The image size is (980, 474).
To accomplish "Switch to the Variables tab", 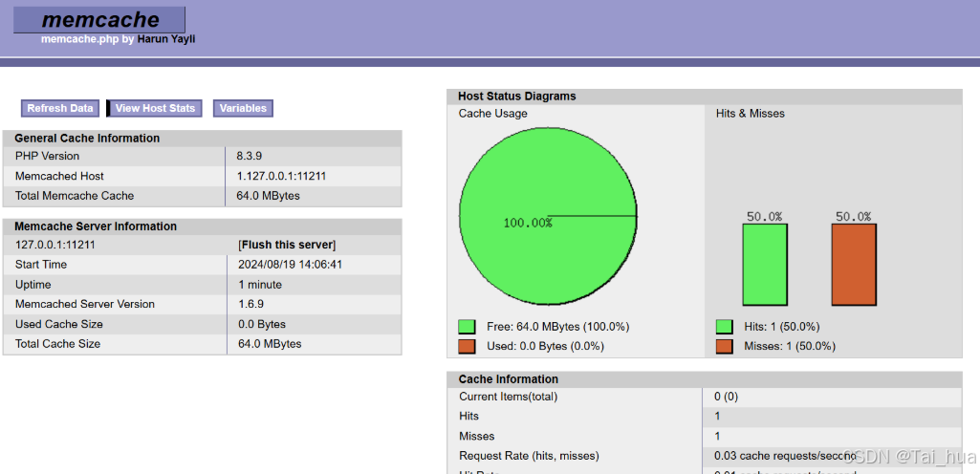I will click(x=243, y=108).
